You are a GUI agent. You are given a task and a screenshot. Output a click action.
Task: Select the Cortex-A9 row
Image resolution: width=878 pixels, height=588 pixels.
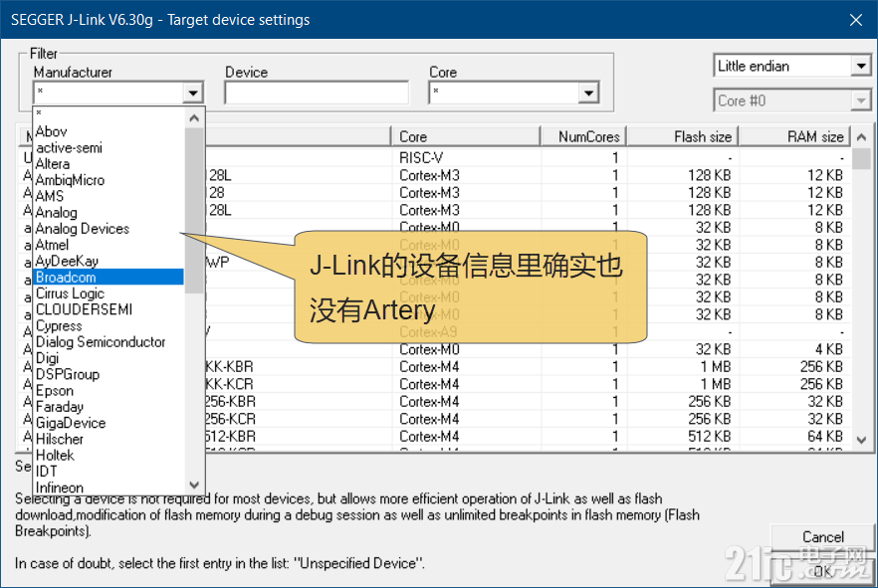click(435, 332)
